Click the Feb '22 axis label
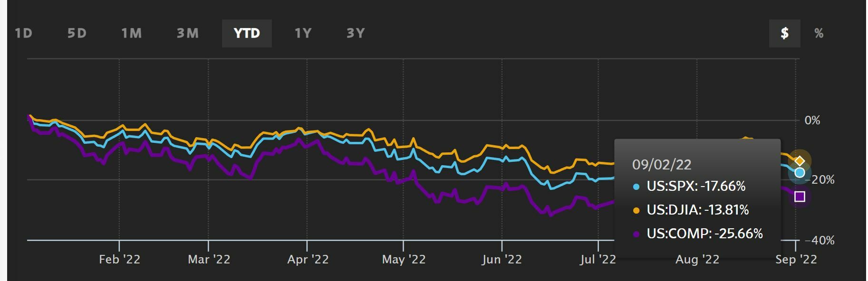 pos(119,259)
